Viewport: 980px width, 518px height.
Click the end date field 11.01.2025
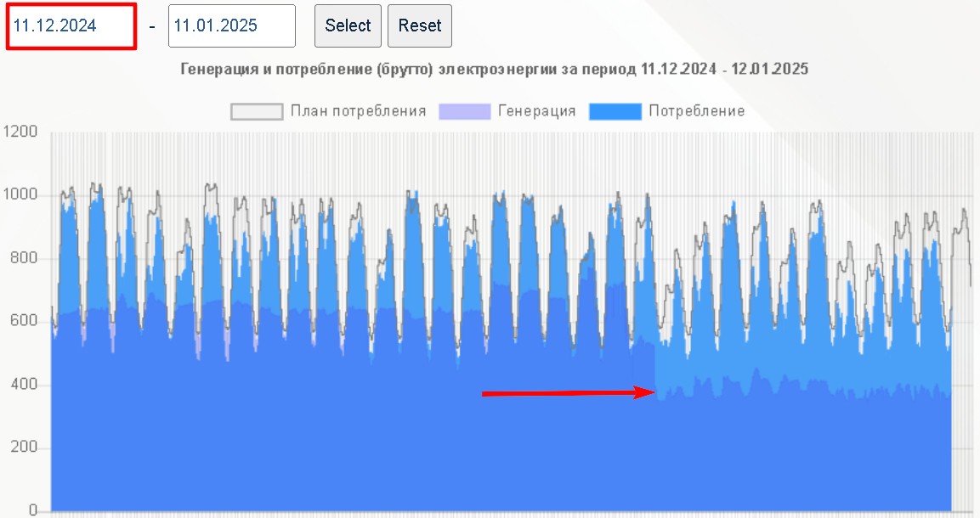(x=231, y=26)
